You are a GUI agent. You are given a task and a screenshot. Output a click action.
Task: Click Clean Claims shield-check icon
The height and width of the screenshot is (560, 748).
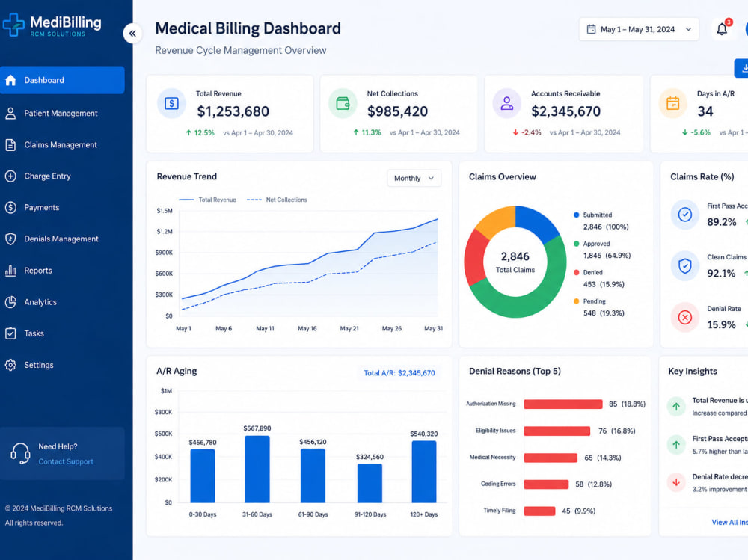coord(685,265)
